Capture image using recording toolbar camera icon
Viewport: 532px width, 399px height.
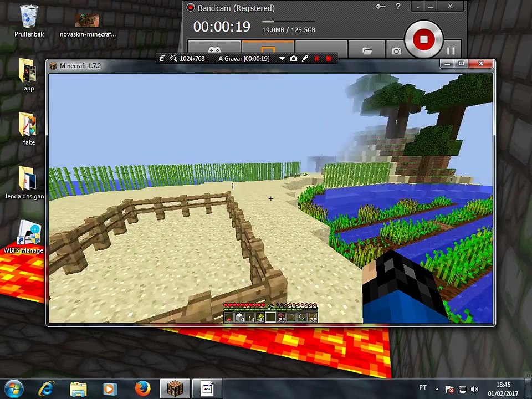pyautogui.click(x=294, y=58)
